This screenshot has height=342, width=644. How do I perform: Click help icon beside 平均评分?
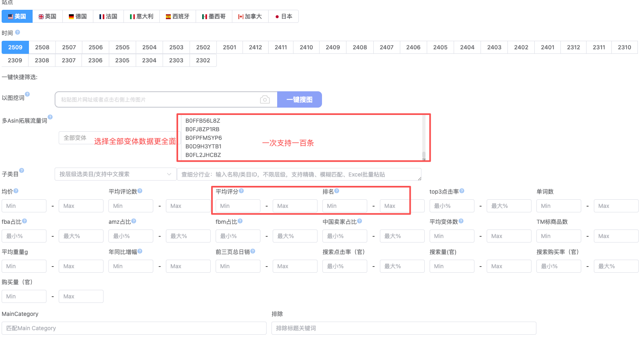[241, 191]
